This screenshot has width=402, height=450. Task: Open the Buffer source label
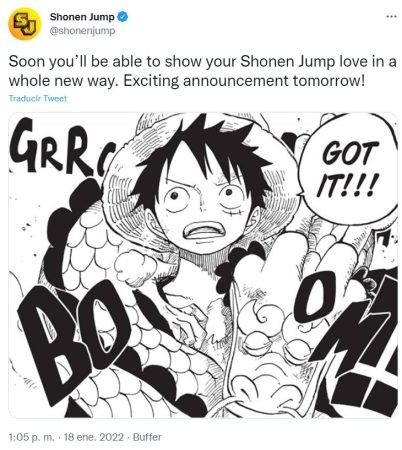[147, 437]
